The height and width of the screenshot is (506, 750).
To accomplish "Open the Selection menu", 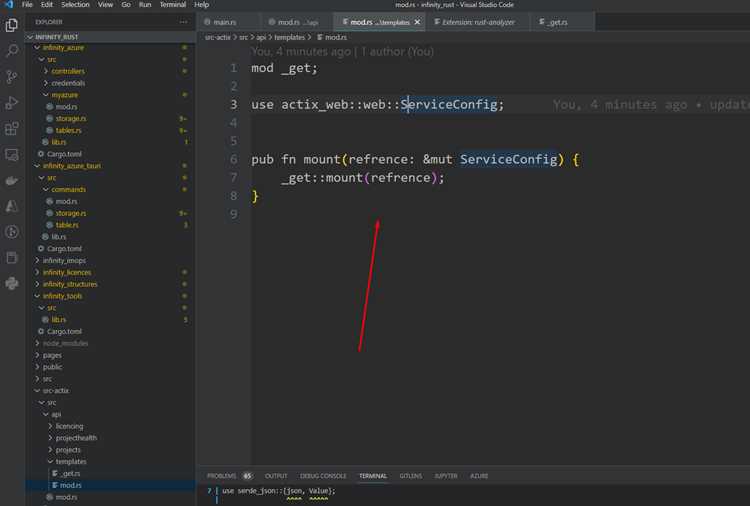I will (x=75, y=4).
